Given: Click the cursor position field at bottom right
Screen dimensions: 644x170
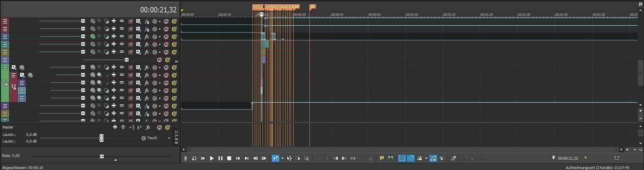Looking at the screenshot, I should pyautogui.click(x=568, y=158).
